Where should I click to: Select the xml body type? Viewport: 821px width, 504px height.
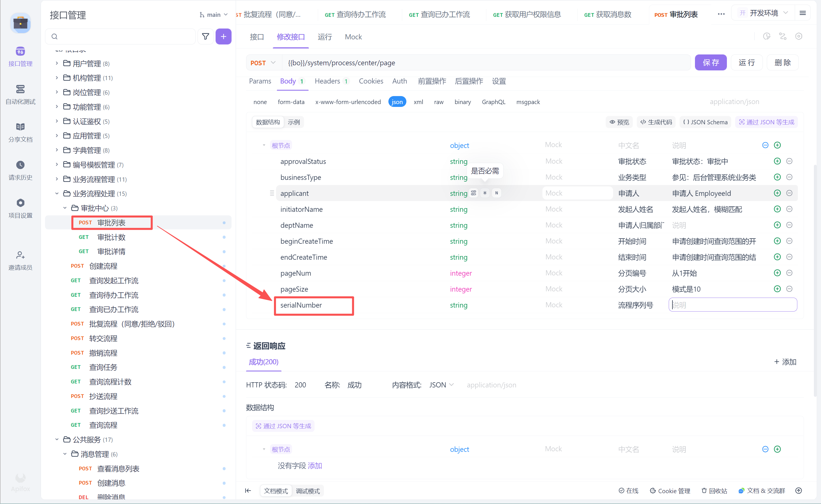coord(418,102)
